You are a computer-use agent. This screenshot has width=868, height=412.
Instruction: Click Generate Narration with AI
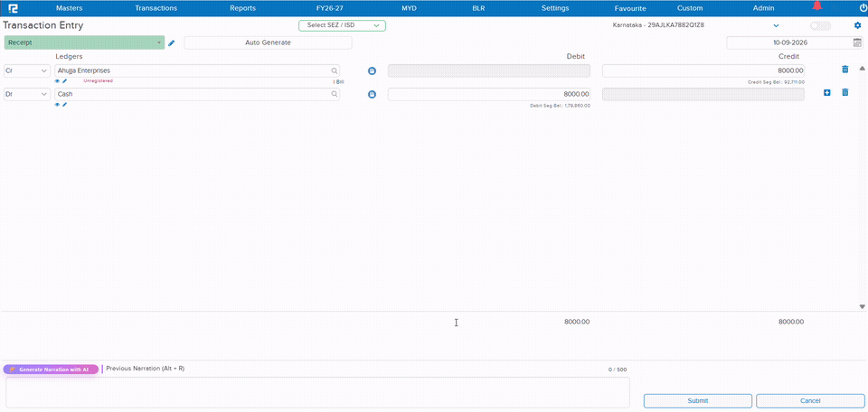(x=51, y=370)
